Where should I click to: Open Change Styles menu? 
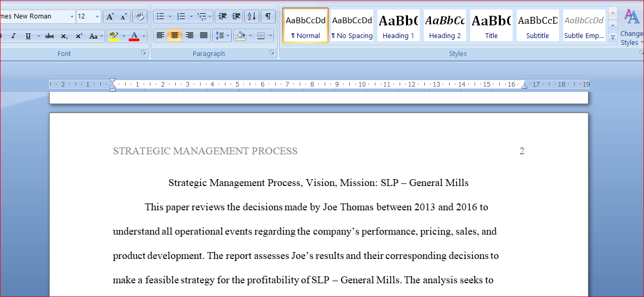point(632,26)
